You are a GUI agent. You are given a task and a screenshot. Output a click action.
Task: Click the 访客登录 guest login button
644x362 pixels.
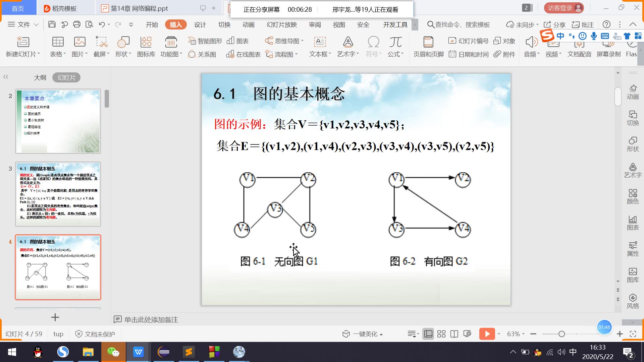[564, 8]
